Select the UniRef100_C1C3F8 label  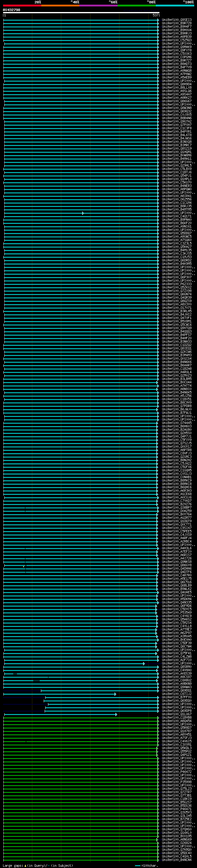coord(177,128)
